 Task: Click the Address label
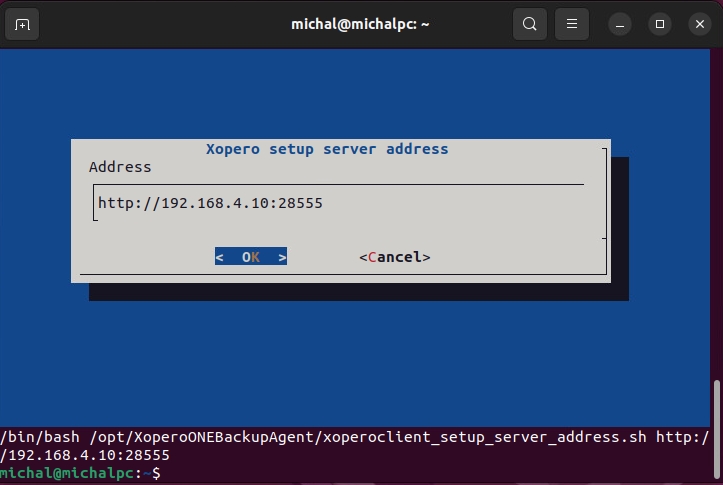point(120,167)
